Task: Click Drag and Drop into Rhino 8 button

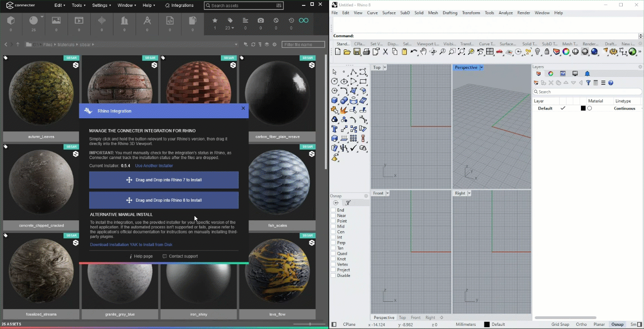Action: (x=164, y=200)
